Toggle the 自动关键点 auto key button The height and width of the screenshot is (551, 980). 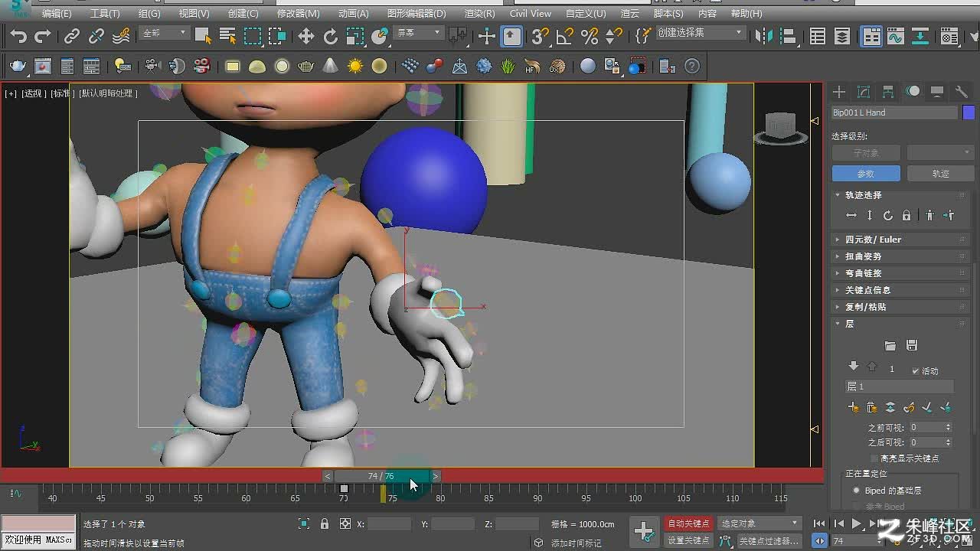coord(688,523)
